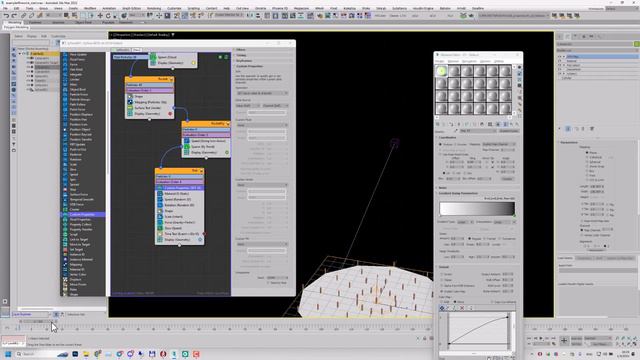
Task: Select the Spherical mapping radio button
Action: 587,162
